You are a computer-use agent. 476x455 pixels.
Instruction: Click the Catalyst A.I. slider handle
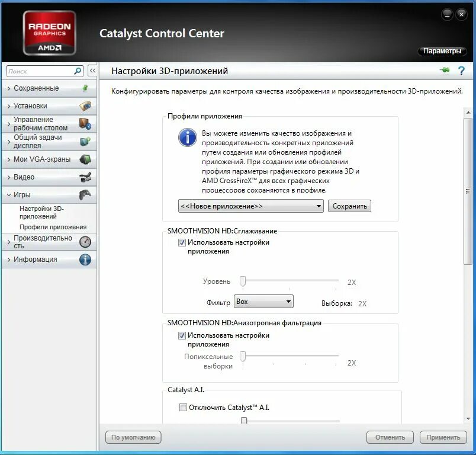[x=244, y=421]
